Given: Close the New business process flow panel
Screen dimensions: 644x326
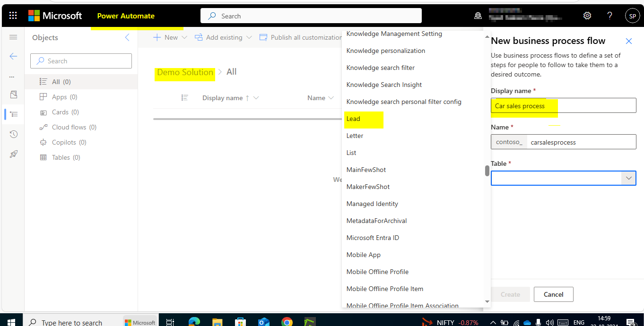Looking at the screenshot, I should click(629, 41).
